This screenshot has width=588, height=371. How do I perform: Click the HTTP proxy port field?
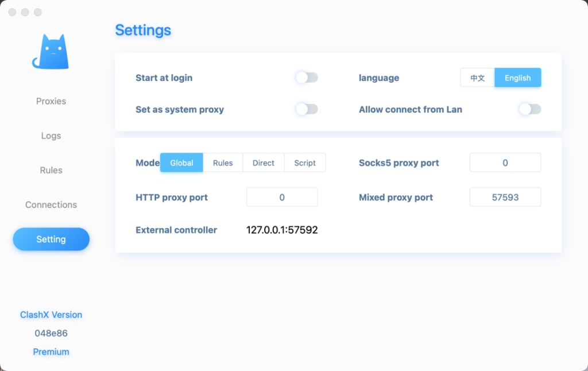(x=282, y=197)
